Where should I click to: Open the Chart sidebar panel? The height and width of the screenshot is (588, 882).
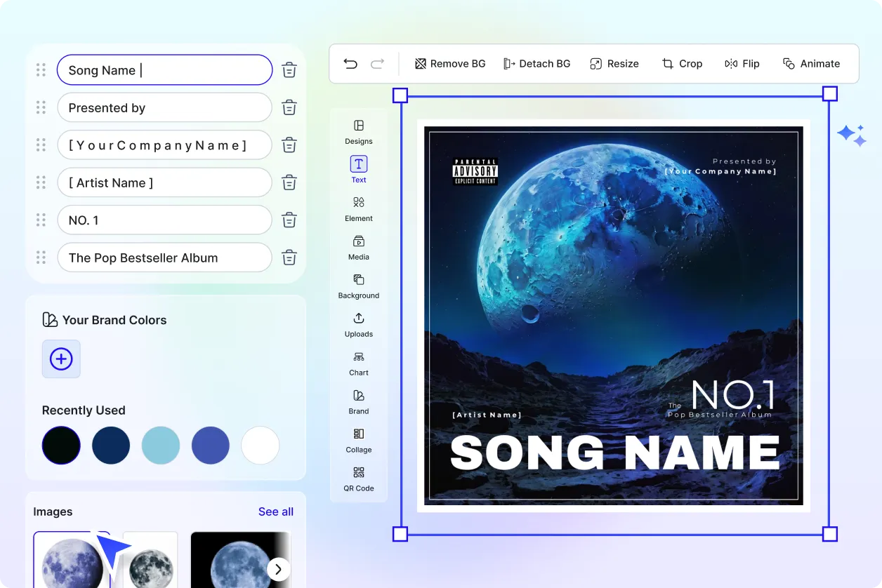(x=359, y=363)
